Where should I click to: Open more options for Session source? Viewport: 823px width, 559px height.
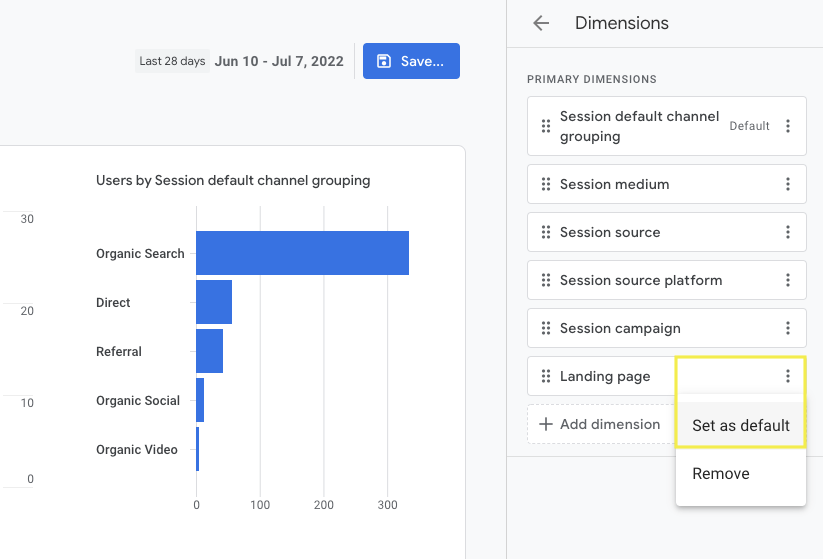click(788, 232)
